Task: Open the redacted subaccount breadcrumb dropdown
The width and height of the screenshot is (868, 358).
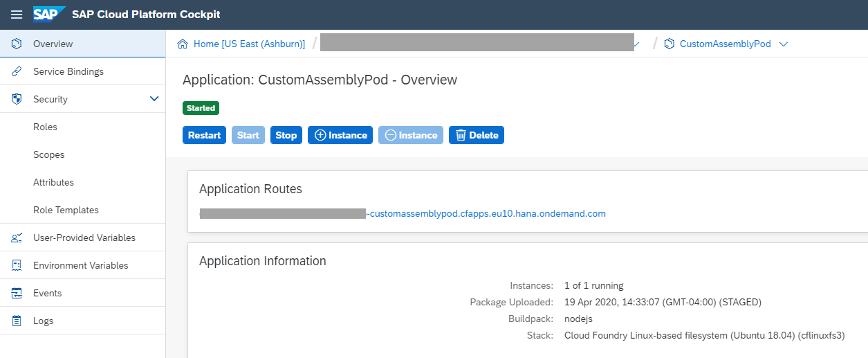Action: pos(636,44)
